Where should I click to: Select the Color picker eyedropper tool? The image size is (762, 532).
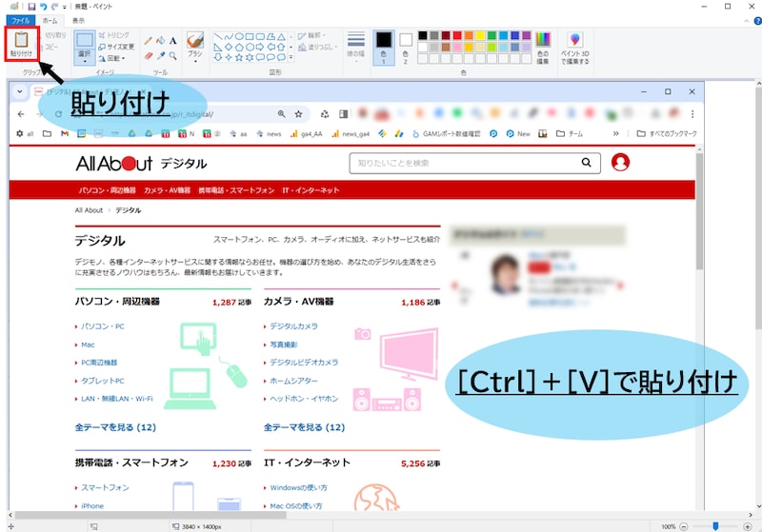point(160,56)
